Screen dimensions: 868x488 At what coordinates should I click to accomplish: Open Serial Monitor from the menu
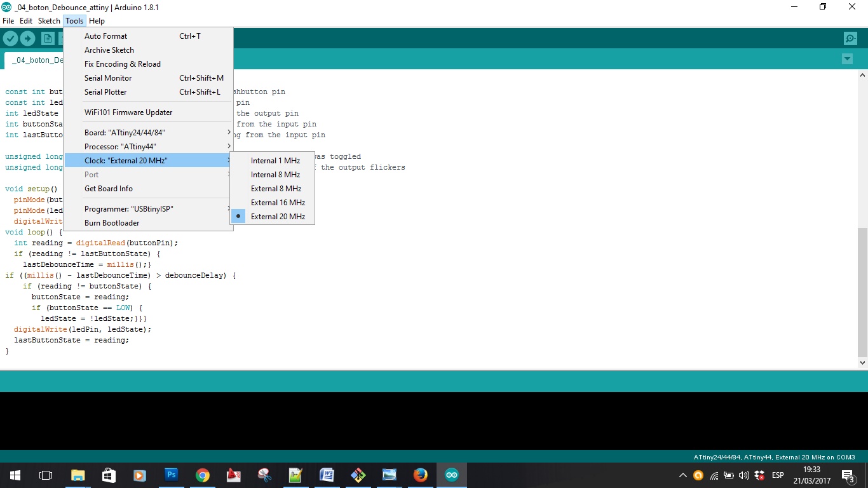[149, 78]
